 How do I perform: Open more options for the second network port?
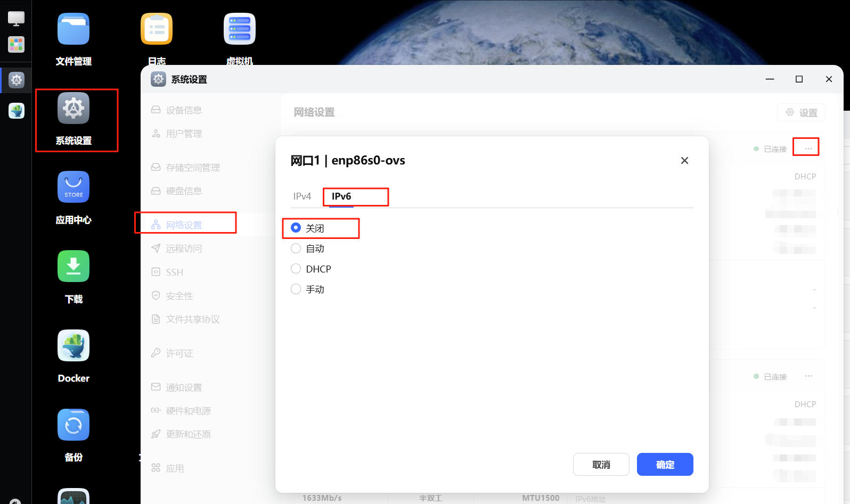808,376
